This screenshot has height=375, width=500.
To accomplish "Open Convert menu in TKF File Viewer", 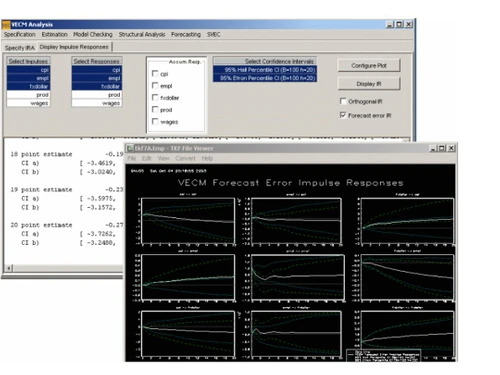I will (x=185, y=158).
